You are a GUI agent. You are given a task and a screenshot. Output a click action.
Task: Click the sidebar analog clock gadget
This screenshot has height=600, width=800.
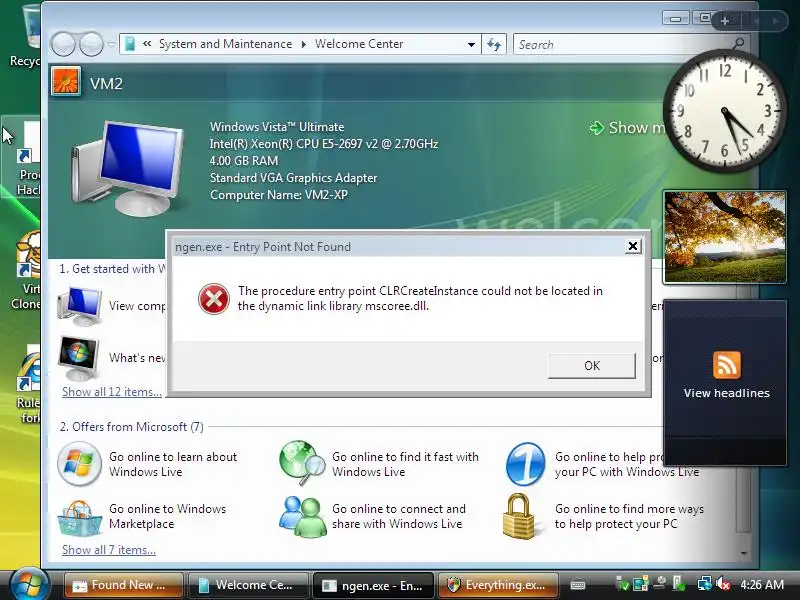724,110
